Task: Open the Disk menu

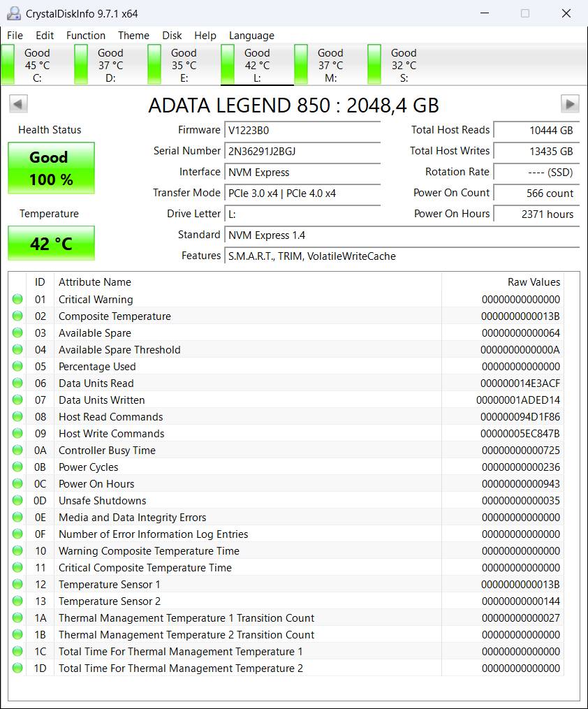Action: (172, 35)
